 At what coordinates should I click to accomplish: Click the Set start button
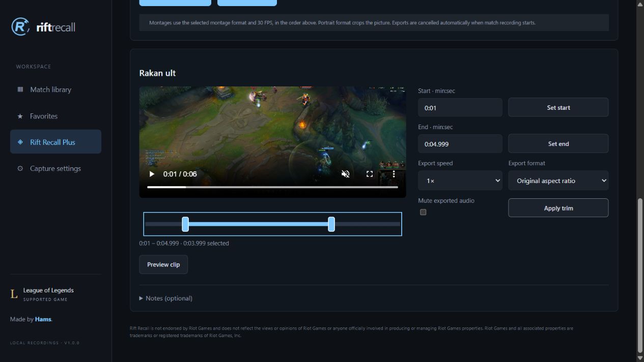click(558, 107)
